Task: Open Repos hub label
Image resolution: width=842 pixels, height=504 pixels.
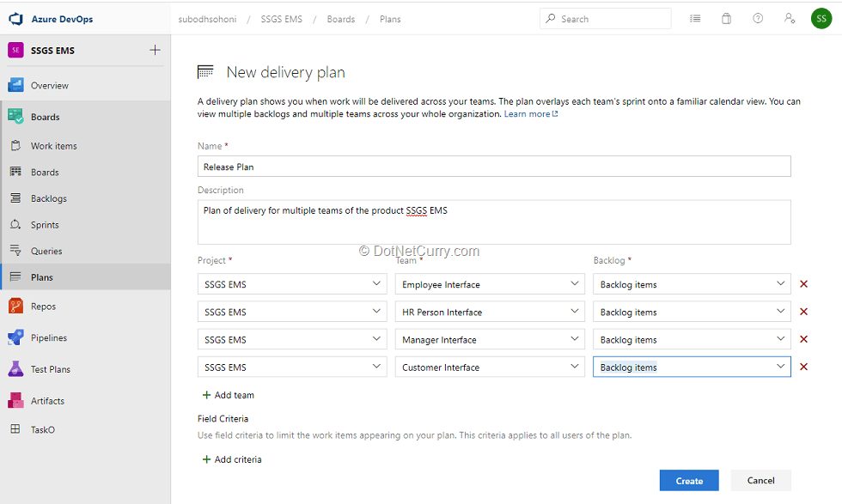Action: point(43,307)
